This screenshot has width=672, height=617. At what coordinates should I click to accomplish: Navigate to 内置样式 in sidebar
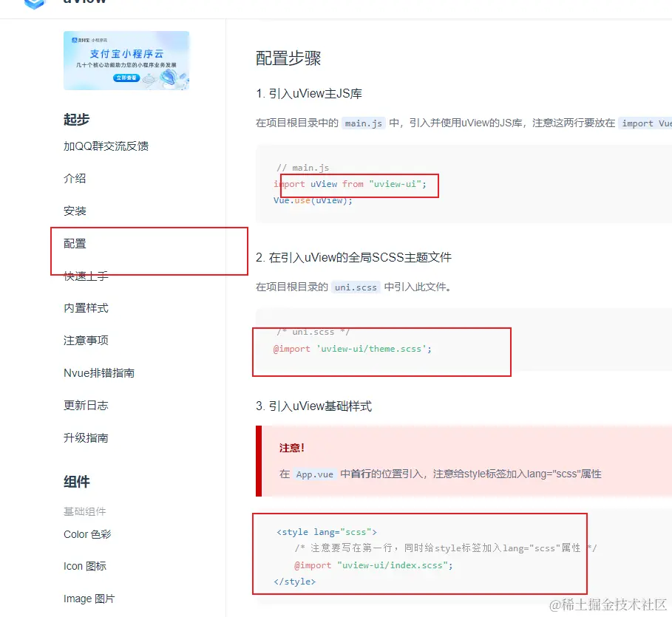point(86,308)
